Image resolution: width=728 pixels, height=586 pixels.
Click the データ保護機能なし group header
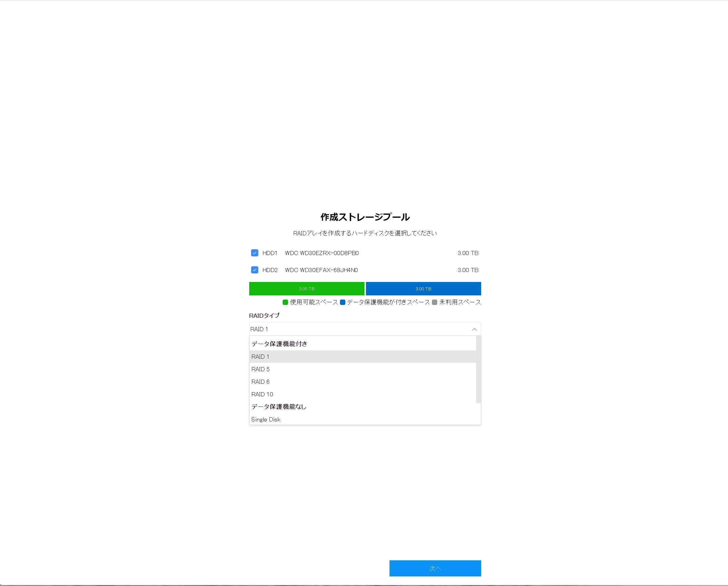(278, 406)
